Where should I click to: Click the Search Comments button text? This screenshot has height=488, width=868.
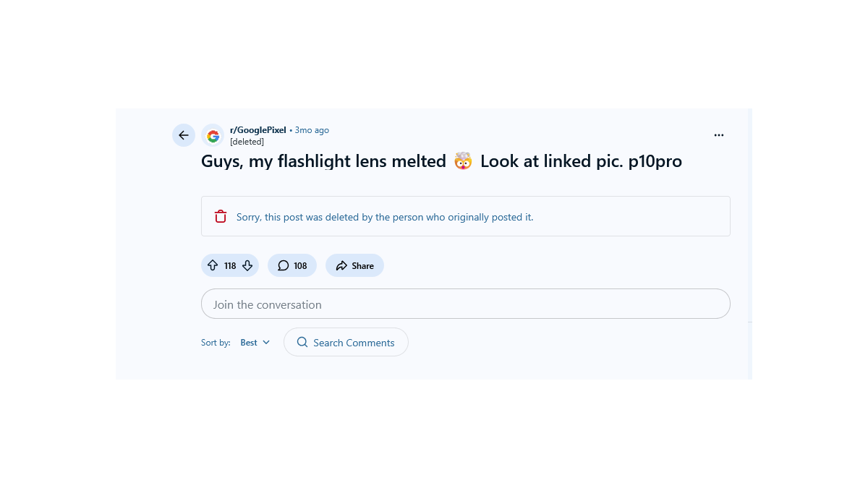[354, 343]
